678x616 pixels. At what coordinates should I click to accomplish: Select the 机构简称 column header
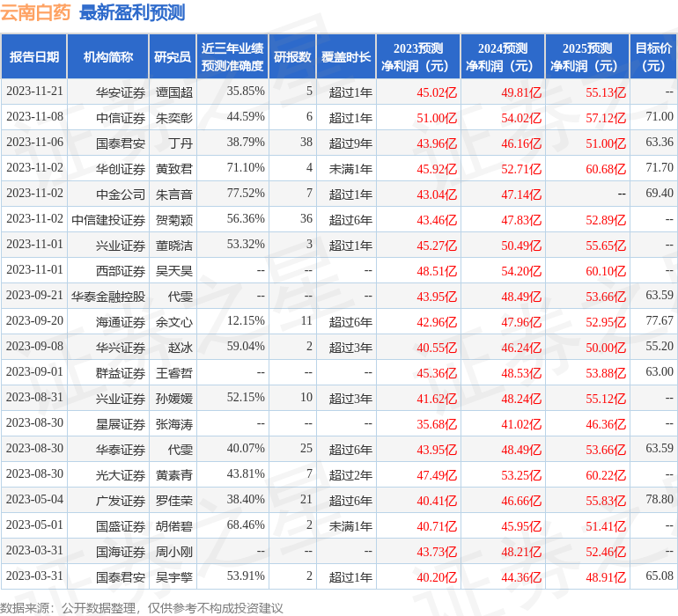click(x=108, y=56)
